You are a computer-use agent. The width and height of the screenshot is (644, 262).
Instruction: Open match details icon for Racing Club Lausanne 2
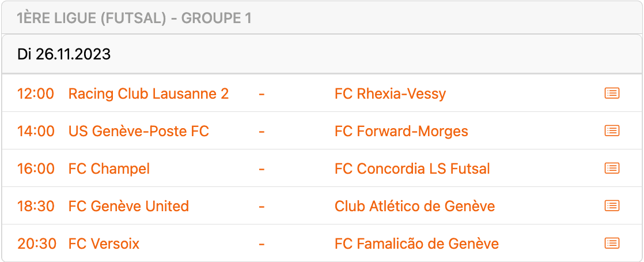(x=612, y=93)
